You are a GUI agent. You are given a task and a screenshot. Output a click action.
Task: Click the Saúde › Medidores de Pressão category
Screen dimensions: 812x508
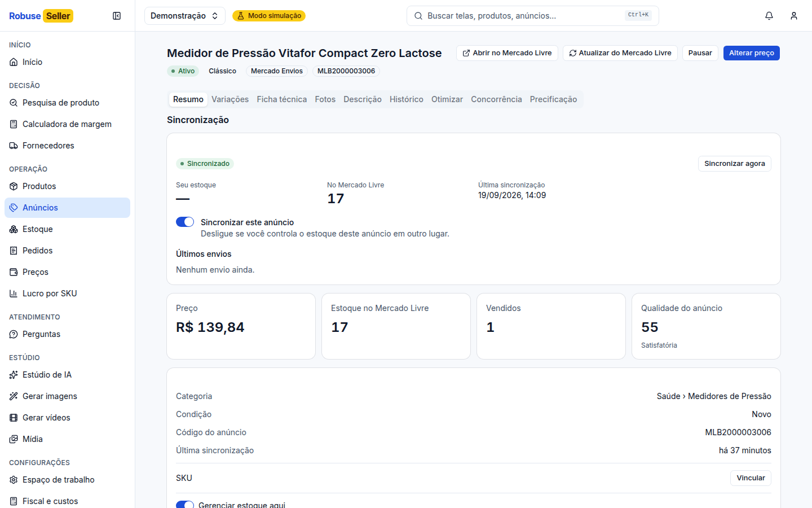(x=714, y=396)
